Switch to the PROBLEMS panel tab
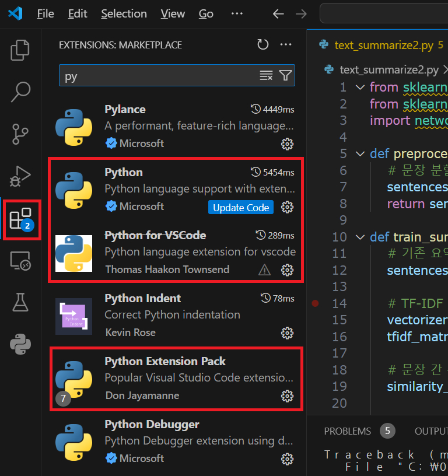Viewport: 448px width, 476px height. click(x=347, y=431)
